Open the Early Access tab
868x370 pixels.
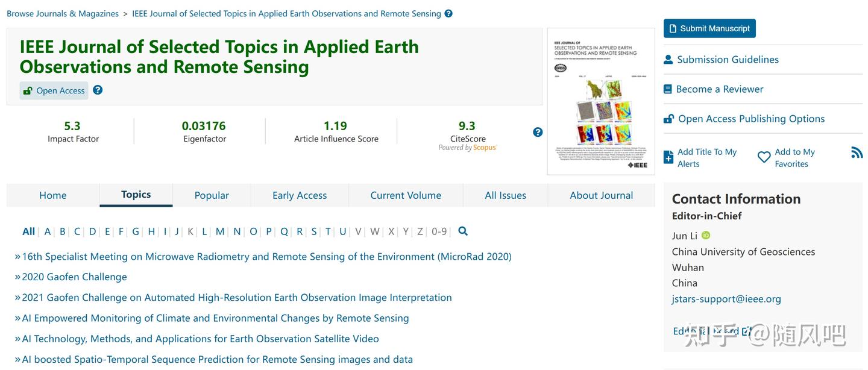click(x=300, y=195)
